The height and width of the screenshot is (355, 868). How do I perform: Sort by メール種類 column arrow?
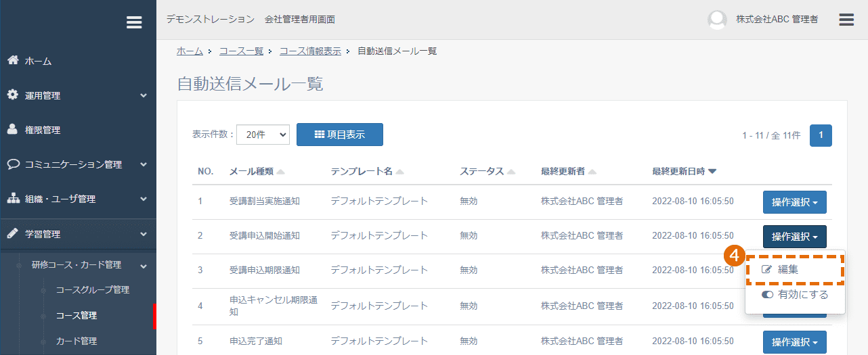coord(280,172)
